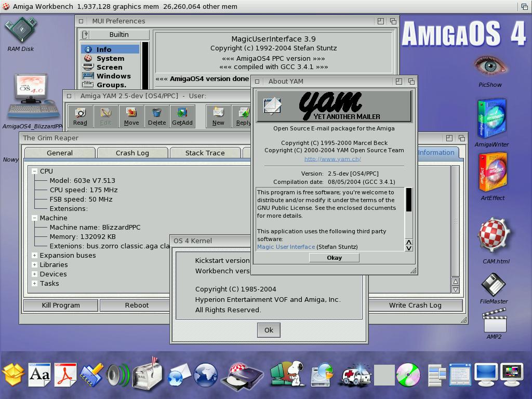Open the CAM.html boing ball icon
Image resolution: width=532 pixels, height=399 pixels.
pyautogui.click(x=495, y=235)
